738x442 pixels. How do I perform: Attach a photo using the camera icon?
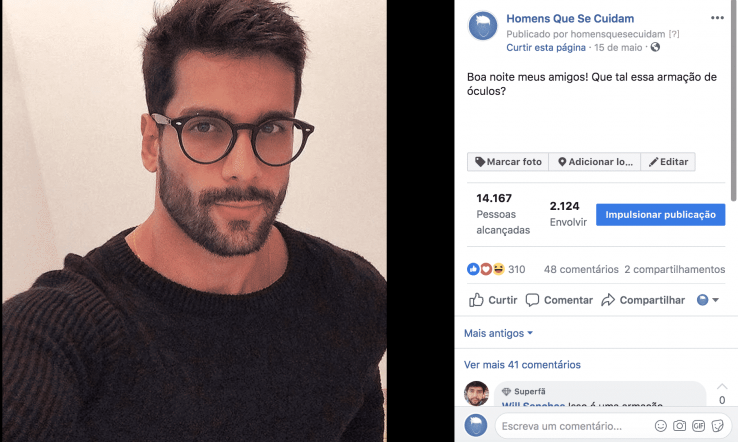coord(679,426)
